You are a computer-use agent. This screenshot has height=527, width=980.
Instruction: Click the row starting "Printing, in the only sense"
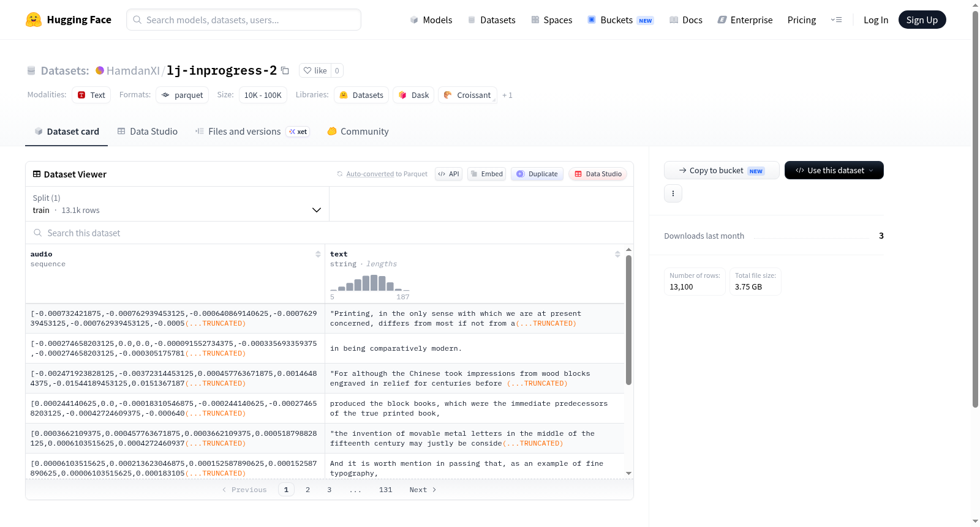pyautogui.click(x=474, y=318)
